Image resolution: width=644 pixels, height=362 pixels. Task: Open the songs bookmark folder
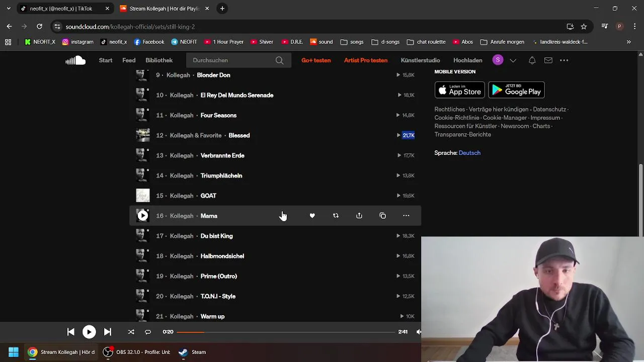pos(352,42)
